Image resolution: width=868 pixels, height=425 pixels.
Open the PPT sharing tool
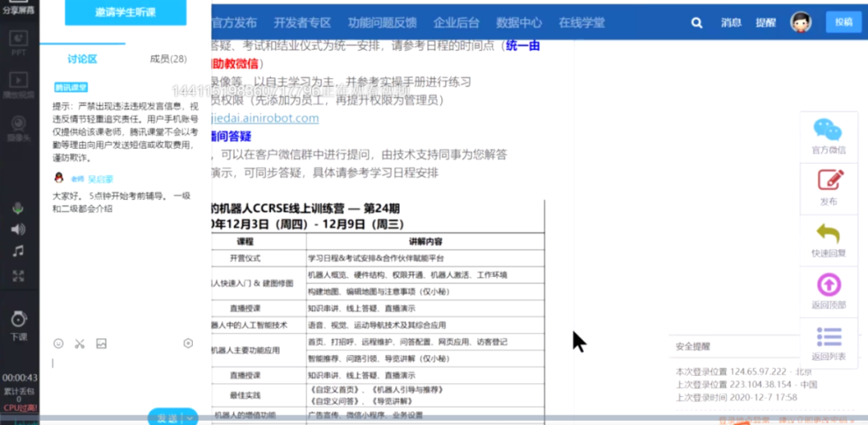click(x=18, y=43)
